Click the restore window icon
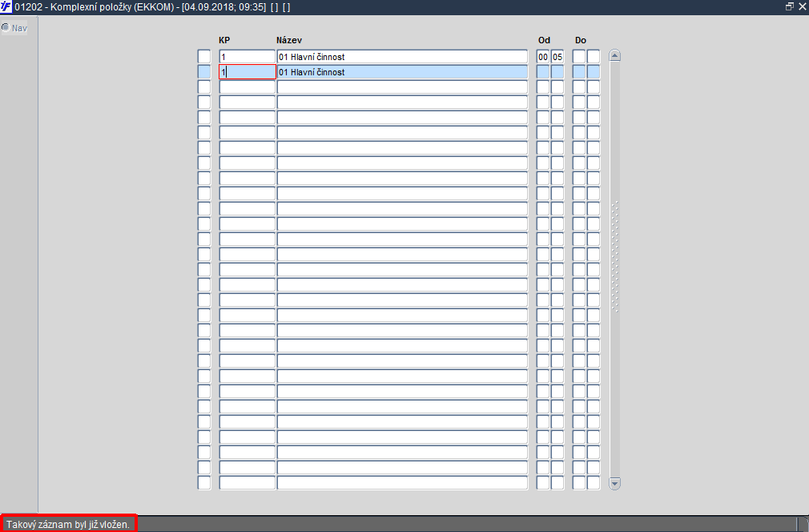 click(x=790, y=6)
